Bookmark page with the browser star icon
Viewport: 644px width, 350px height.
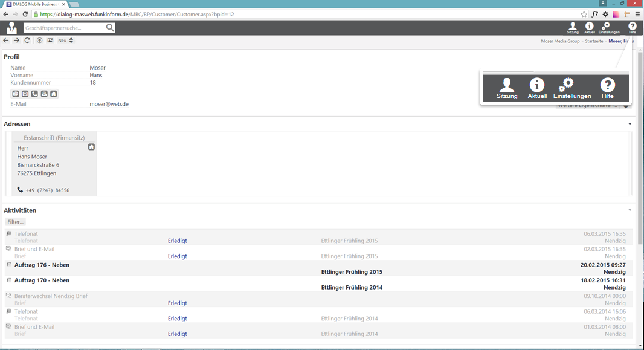click(584, 14)
